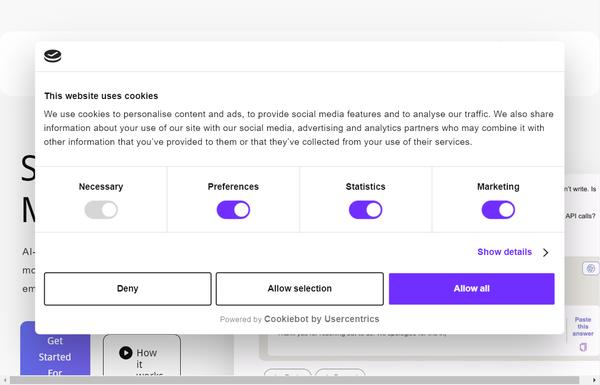Viewport: 600px width, 385px height.
Task: Open the How it works button
Action: [142, 355]
